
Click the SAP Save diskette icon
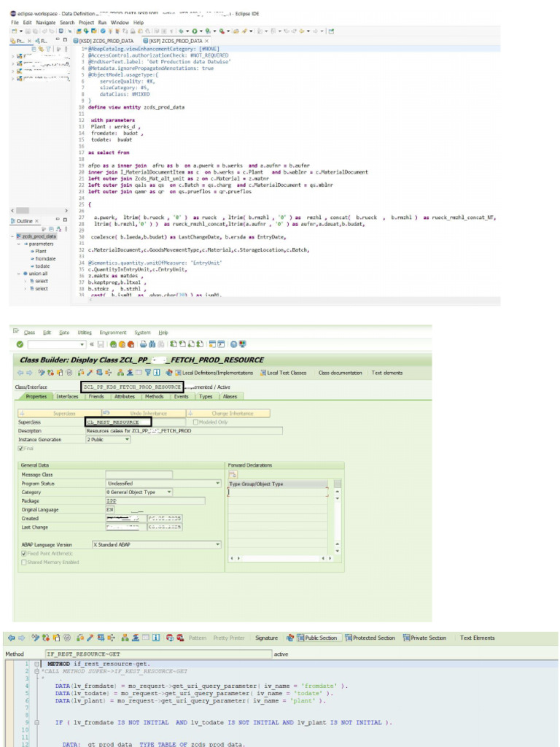pos(101,344)
